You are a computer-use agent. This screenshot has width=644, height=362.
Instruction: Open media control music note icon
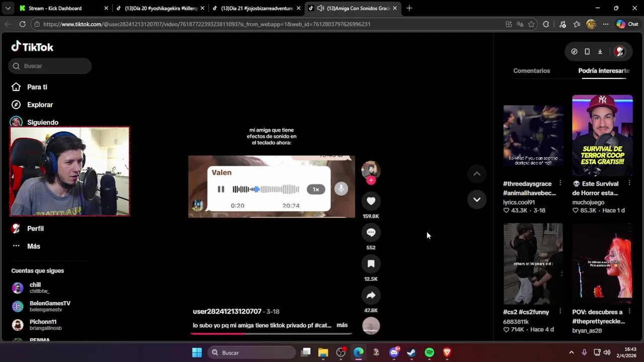(x=562, y=24)
